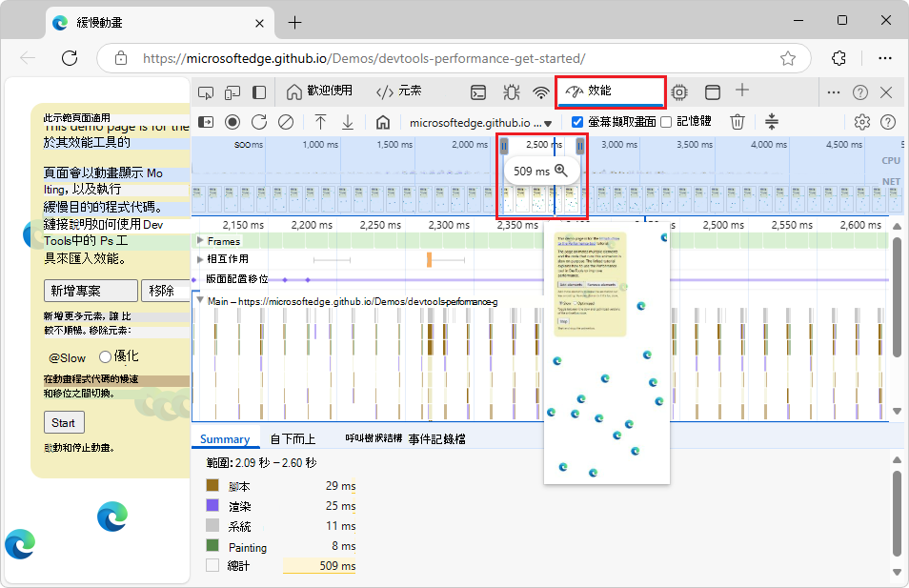Add page to favorites star icon
The height and width of the screenshot is (588, 909).
point(788,58)
